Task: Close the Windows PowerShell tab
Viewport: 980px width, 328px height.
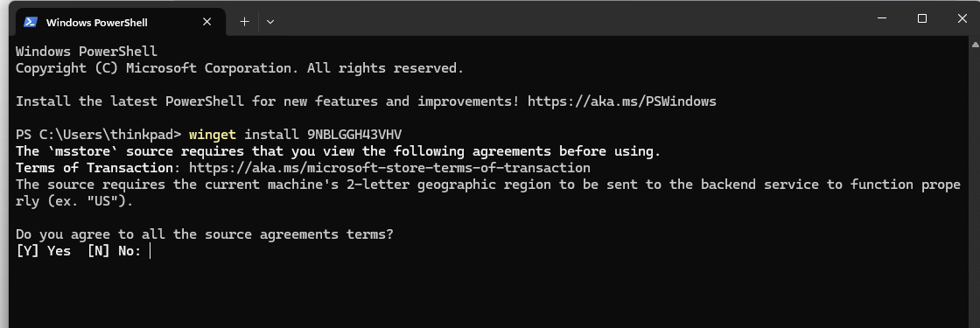Action: click(206, 22)
